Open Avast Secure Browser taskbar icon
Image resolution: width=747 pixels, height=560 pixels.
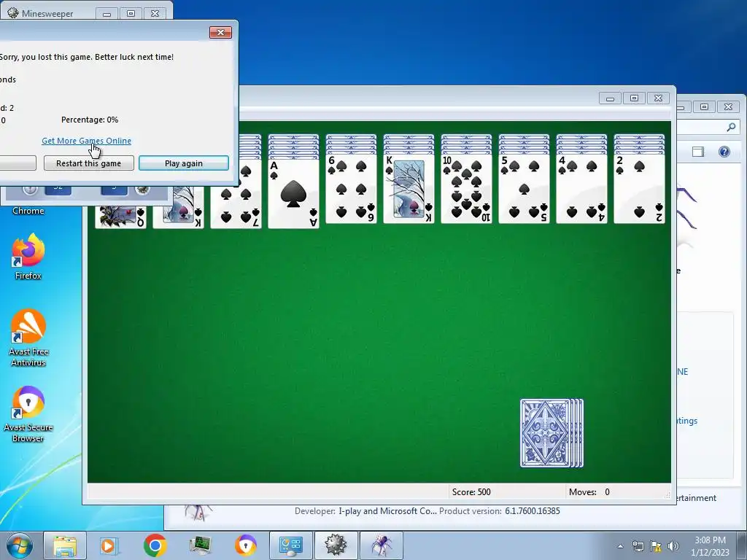(246, 545)
